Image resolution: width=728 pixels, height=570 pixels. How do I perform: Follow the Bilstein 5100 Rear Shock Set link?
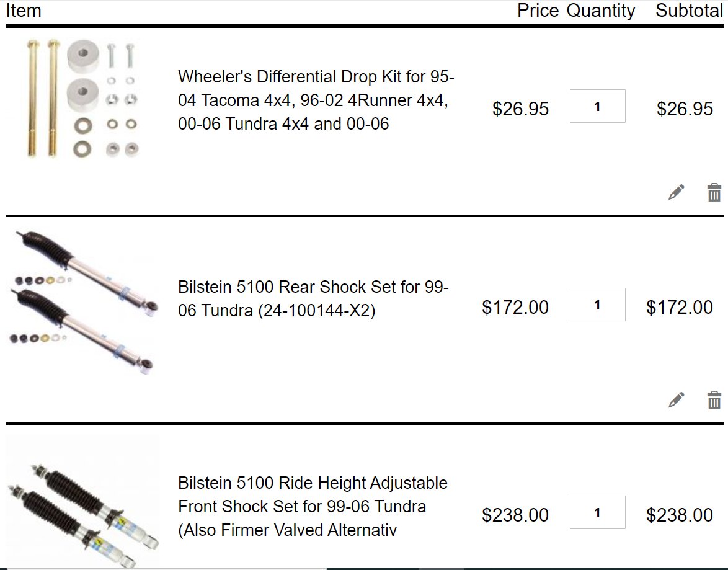(x=313, y=298)
